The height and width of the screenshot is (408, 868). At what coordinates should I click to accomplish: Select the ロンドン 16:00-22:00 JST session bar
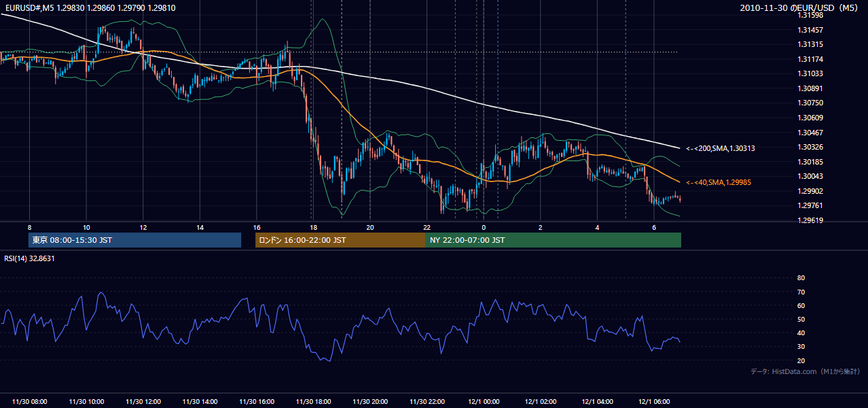[x=340, y=240]
